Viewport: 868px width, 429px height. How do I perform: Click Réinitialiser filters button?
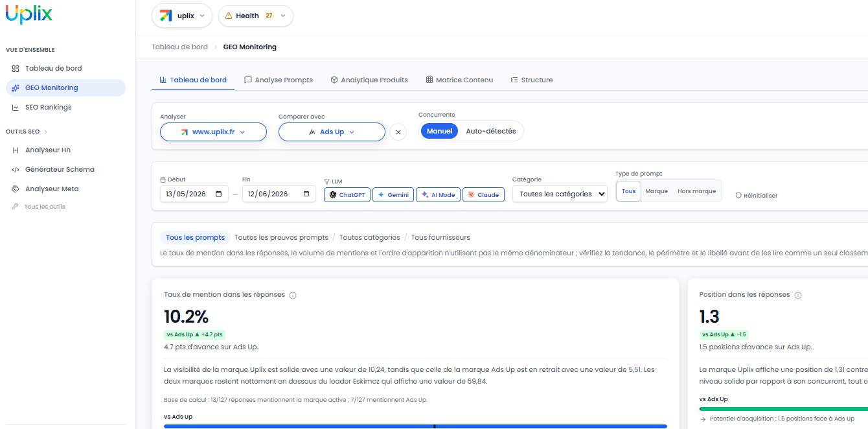point(757,195)
